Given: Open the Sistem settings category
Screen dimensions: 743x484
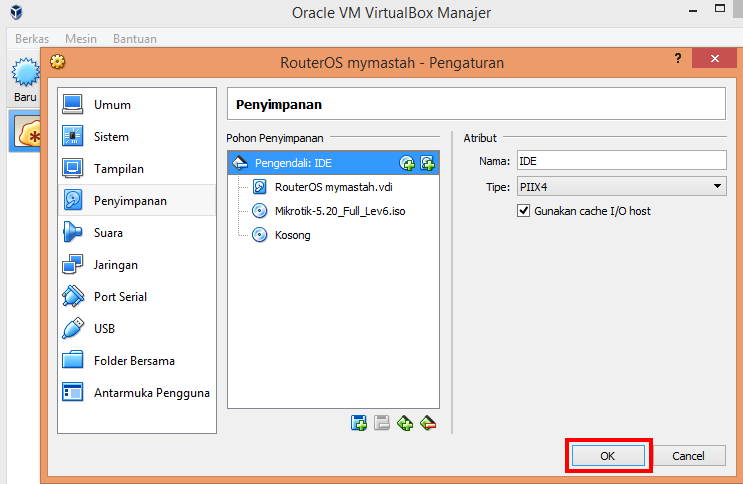Looking at the screenshot, I should (136, 137).
